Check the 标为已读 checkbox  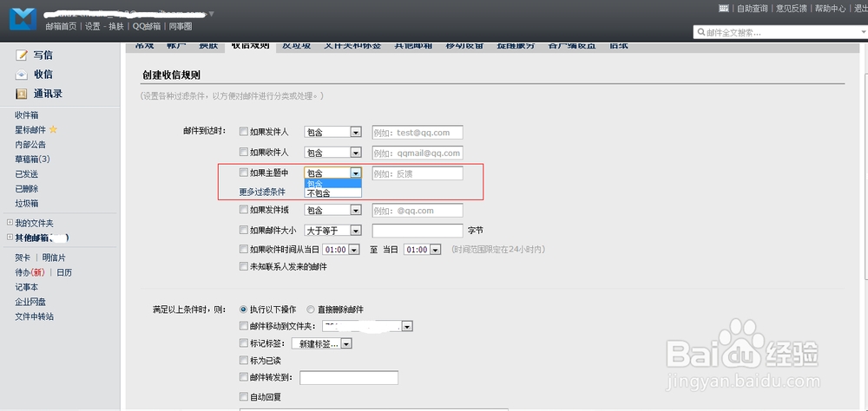[x=244, y=360]
